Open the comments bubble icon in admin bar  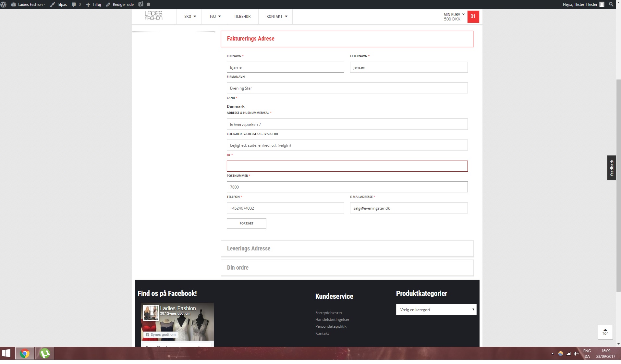tap(74, 5)
